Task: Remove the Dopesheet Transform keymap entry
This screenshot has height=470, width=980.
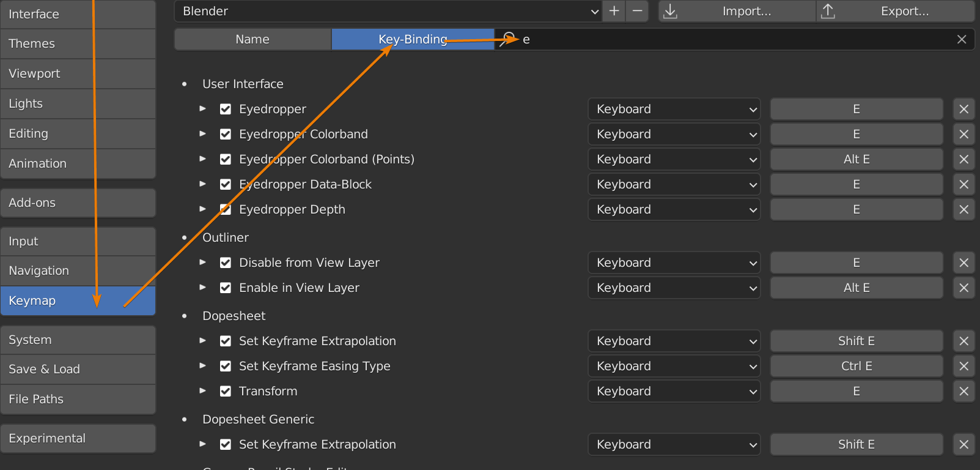Action: click(x=963, y=391)
